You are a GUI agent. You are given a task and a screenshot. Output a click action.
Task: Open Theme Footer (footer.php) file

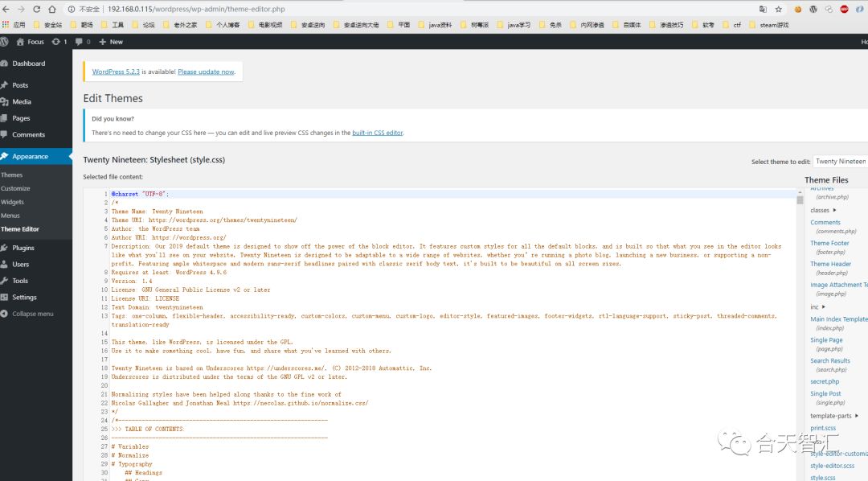point(829,247)
